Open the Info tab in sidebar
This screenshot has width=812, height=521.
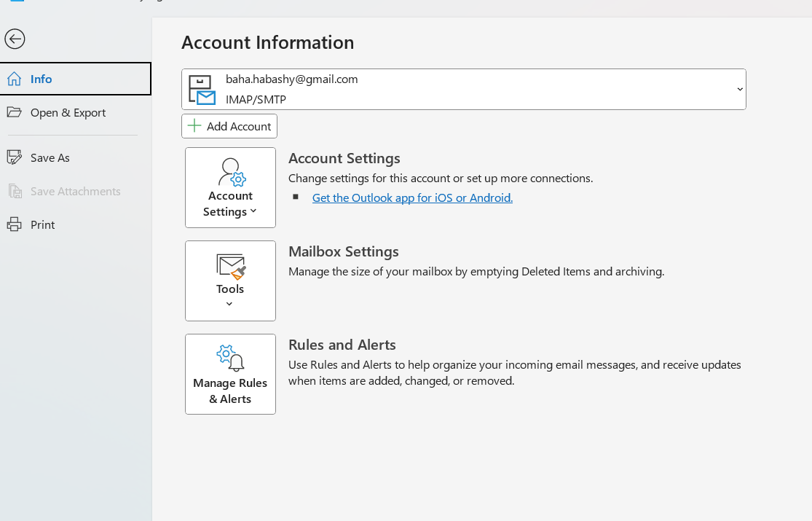point(75,79)
